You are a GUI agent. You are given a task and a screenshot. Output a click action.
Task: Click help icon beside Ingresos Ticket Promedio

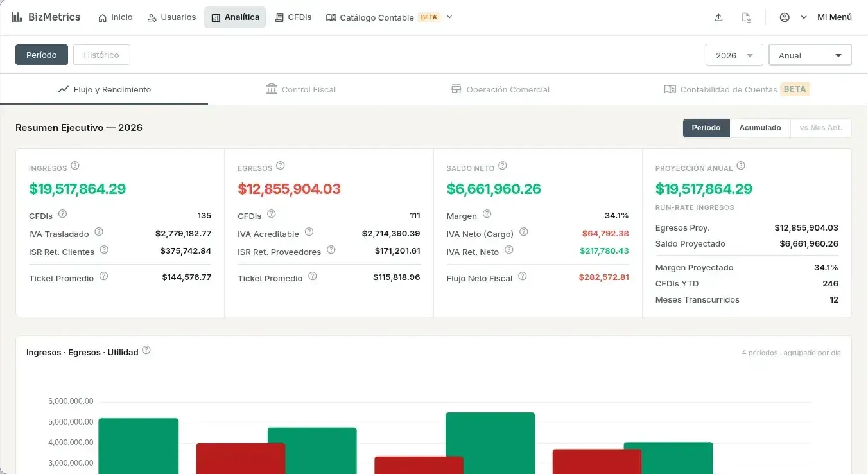(x=103, y=276)
